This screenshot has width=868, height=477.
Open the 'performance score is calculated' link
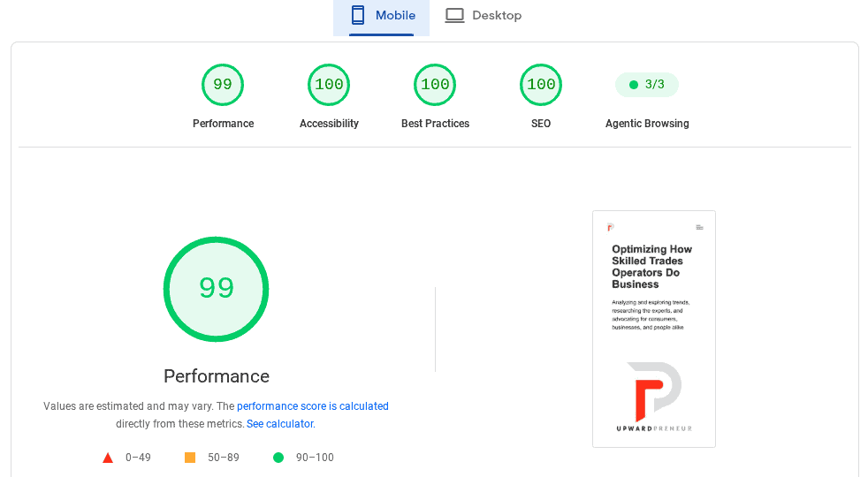[x=313, y=406]
